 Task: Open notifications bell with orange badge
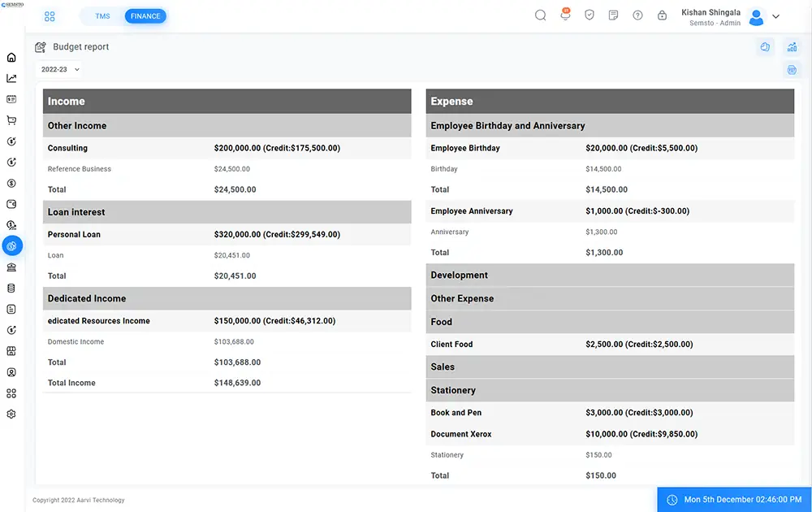click(x=565, y=15)
